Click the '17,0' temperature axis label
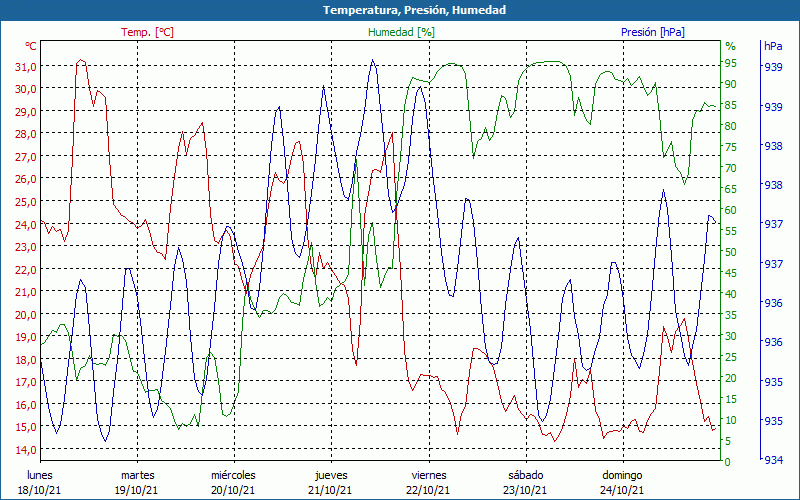This screenshot has width=800, height=500. pyautogui.click(x=26, y=382)
